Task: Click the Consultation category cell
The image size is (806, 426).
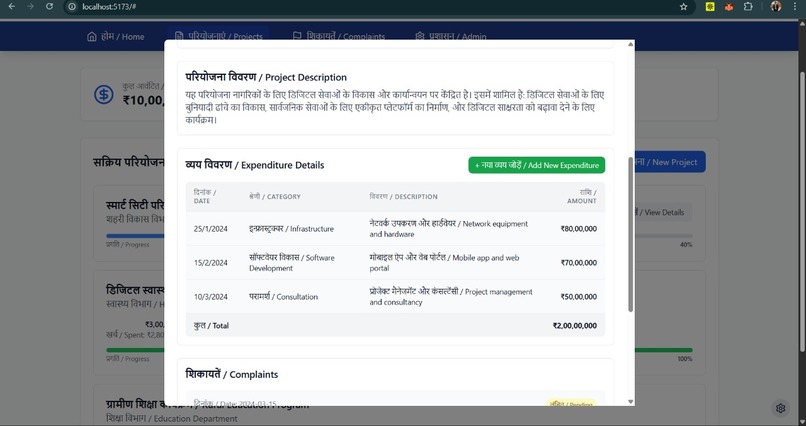Action: 284,297
